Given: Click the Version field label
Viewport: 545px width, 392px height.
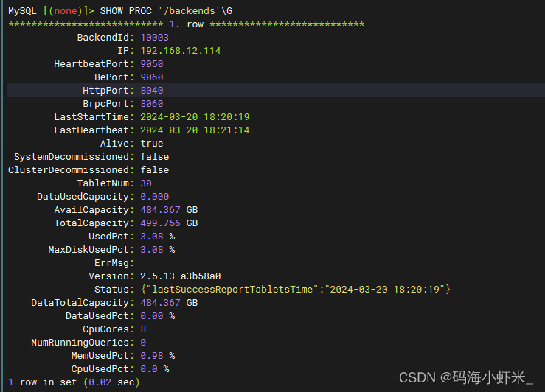Looking at the screenshot, I should [x=111, y=276].
